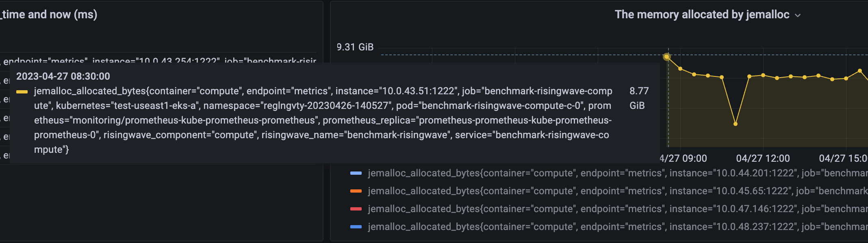Click the red swatch for instance 10.0.47.146

[x=356, y=209]
